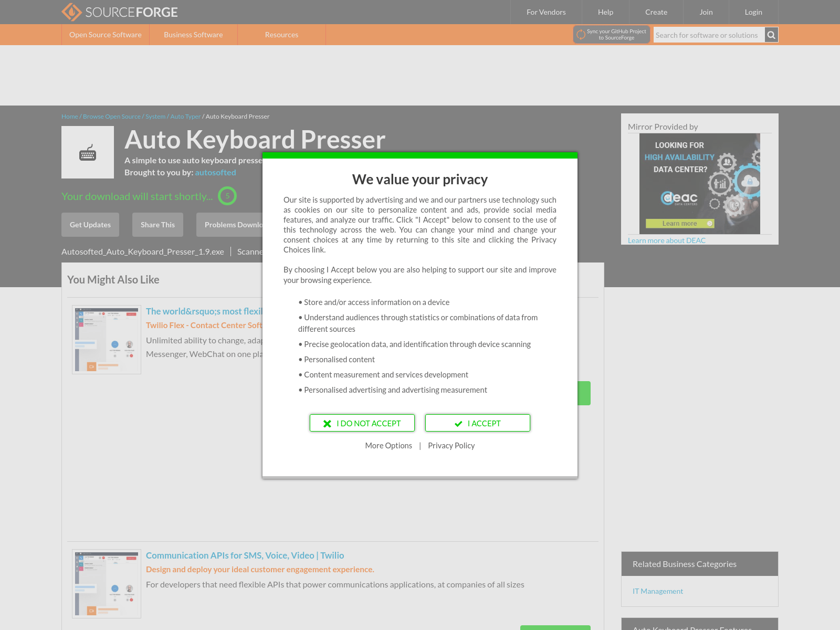Image resolution: width=840 pixels, height=630 pixels.
Task: Open the Business Software tab
Action: [x=193, y=35]
